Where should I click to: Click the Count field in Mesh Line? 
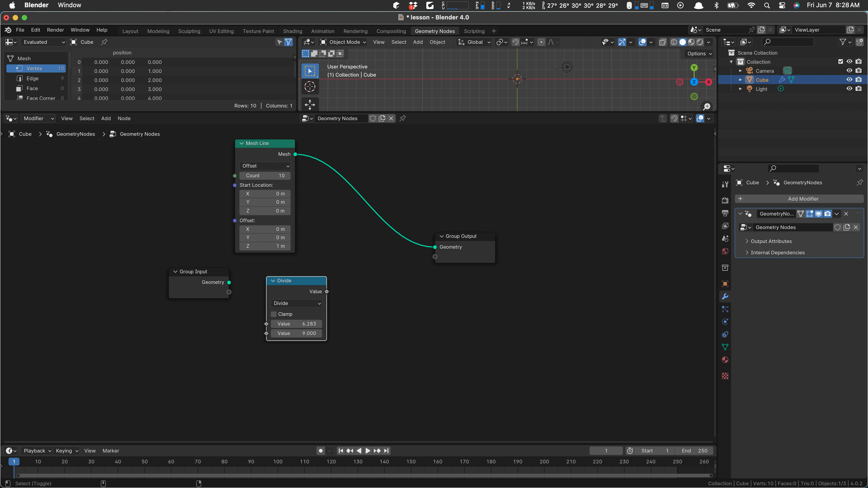(x=265, y=176)
